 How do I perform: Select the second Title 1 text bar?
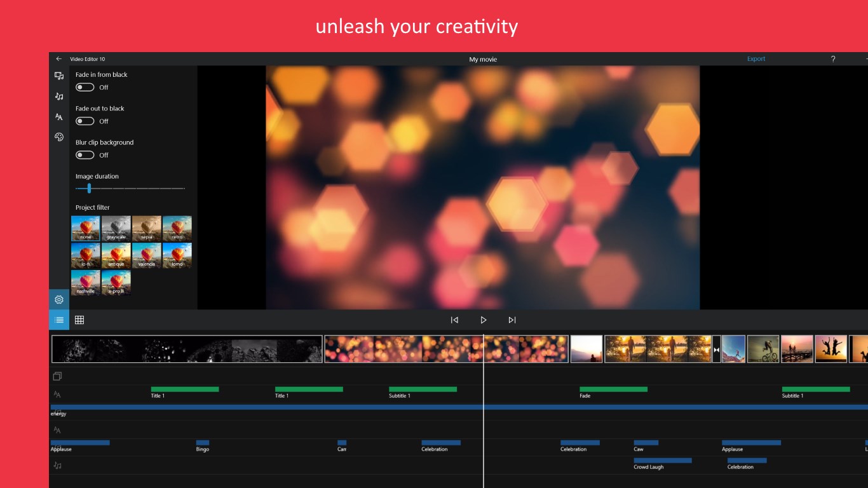coord(309,390)
